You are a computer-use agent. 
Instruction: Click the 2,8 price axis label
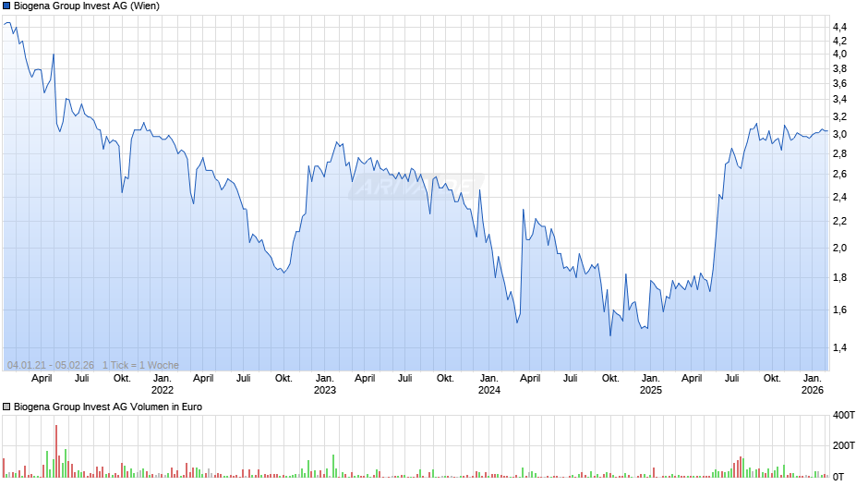(839, 153)
